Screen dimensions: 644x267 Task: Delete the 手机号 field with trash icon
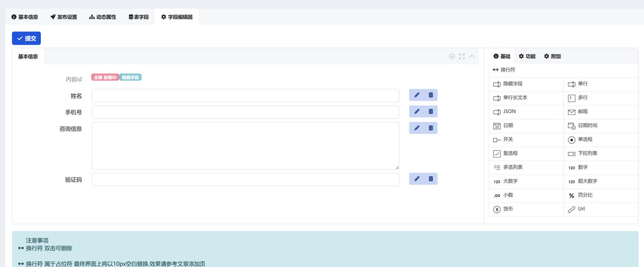coord(431,112)
